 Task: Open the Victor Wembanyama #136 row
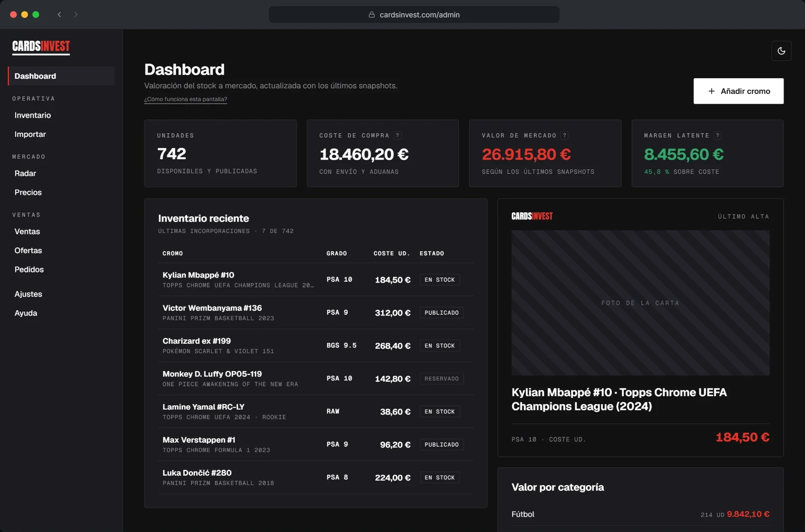[316, 312]
